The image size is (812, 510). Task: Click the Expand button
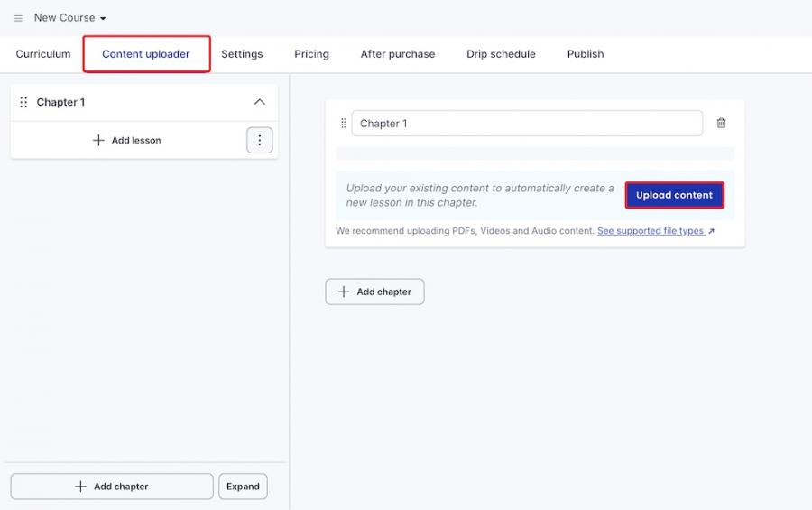coord(243,487)
